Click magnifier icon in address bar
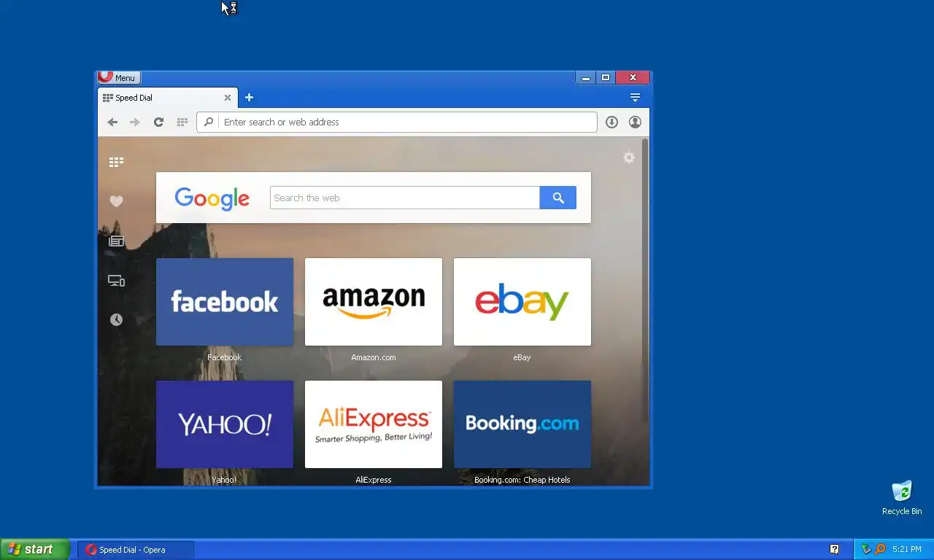 coord(209,122)
